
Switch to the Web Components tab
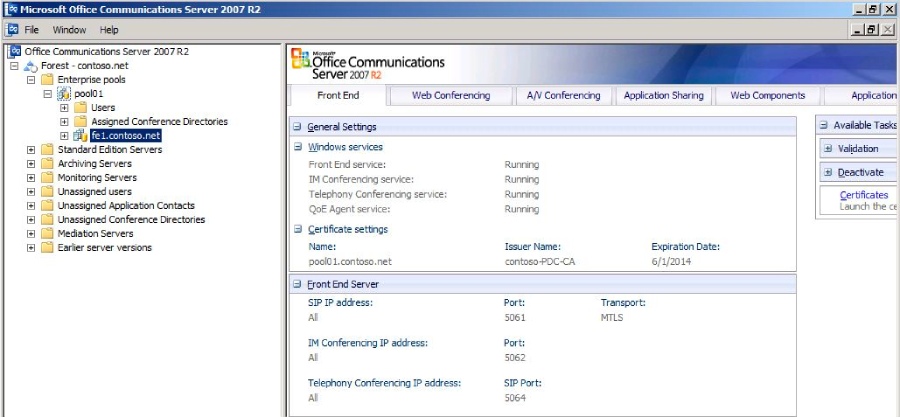tap(768, 96)
